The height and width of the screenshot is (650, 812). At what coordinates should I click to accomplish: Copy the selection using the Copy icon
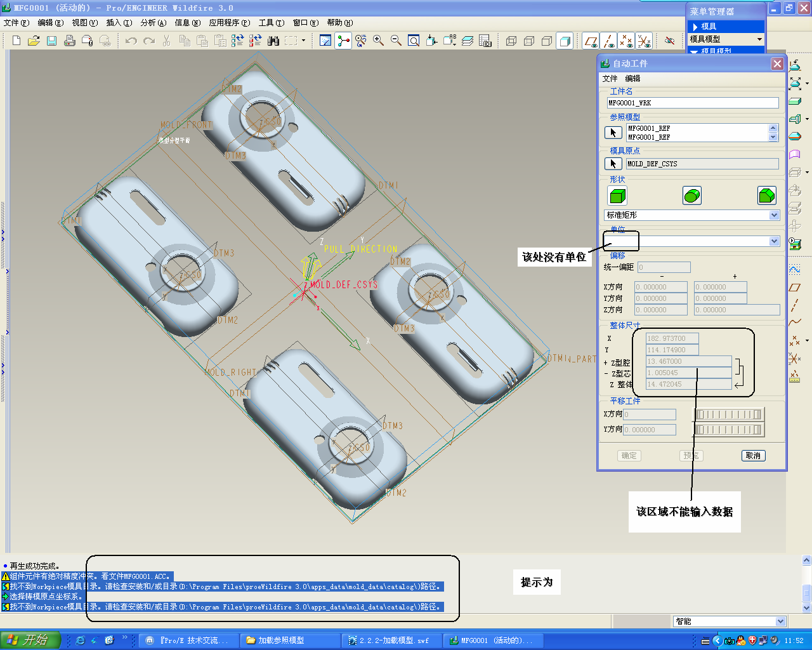click(x=185, y=41)
